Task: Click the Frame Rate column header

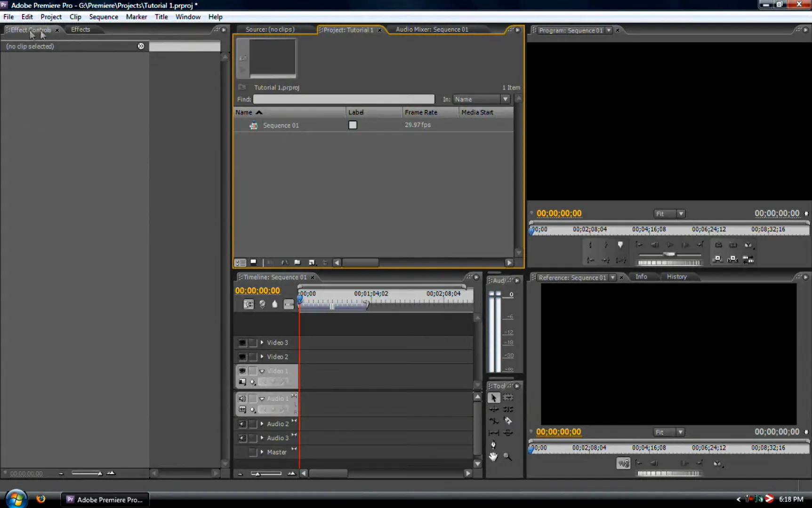Action: click(x=421, y=112)
